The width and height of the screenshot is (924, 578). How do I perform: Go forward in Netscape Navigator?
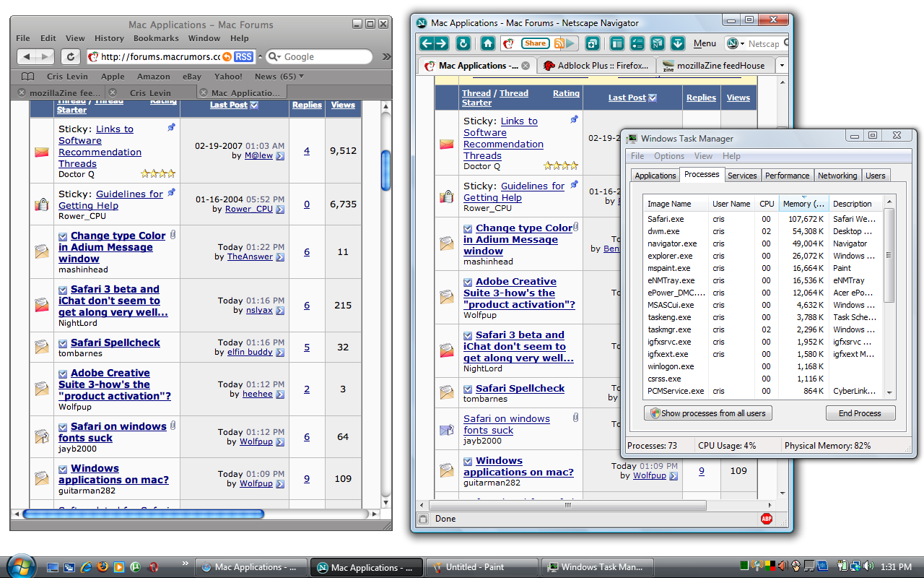[440, 43]
